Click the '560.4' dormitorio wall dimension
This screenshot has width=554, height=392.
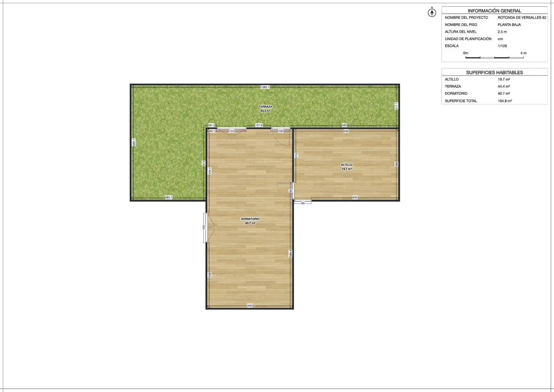[291, 253]
